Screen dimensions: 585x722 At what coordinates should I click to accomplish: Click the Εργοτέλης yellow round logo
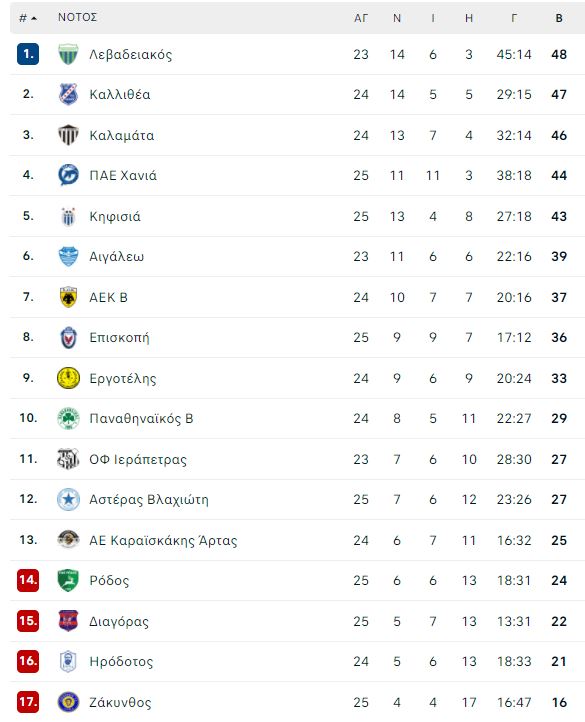(68, 378)
